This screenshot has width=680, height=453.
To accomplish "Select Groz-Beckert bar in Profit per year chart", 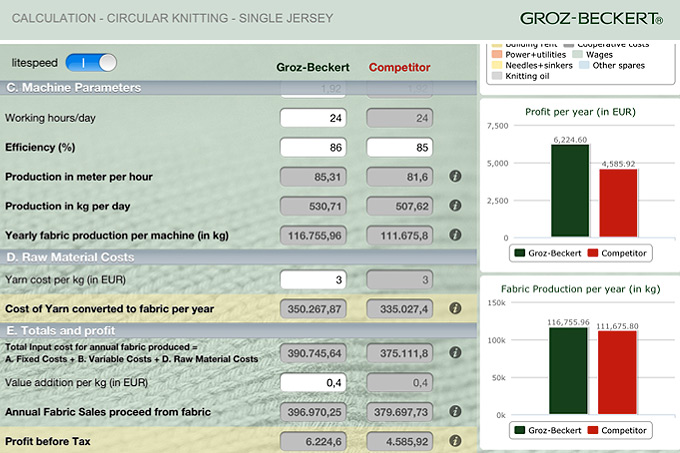I will (x=570, y=191).
